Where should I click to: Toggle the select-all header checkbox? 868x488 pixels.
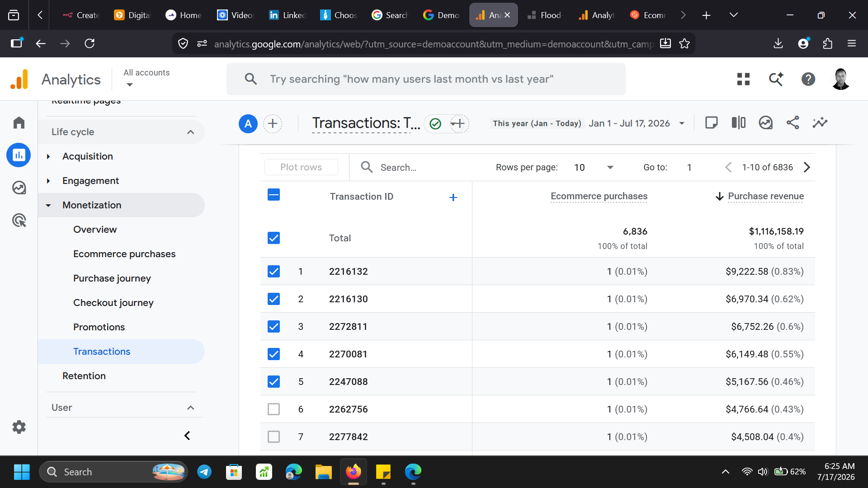click(x=274, y=195)
